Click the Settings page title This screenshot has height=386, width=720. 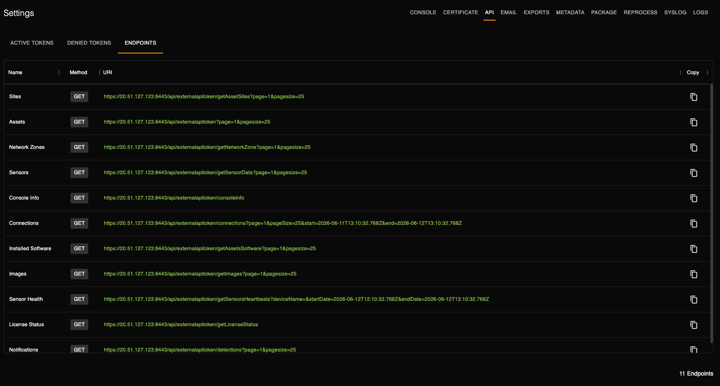point(19,13)
